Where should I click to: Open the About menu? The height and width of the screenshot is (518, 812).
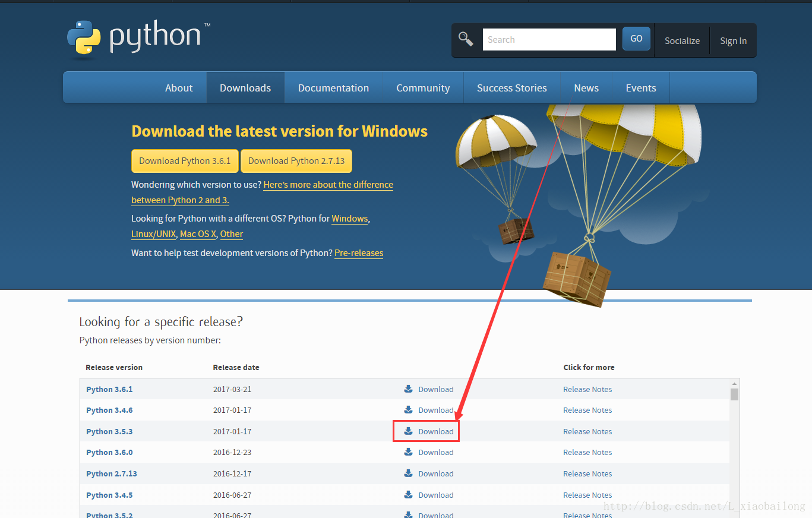(x=179, y=88)
